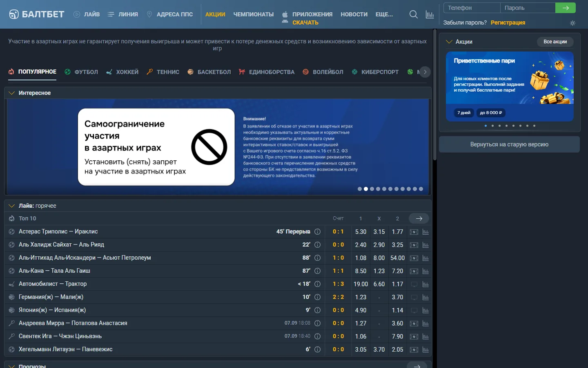This screenshot has height=368, width=588.
Task: Open info for Астерас Триполис – Ираклис match
Action: tap(317, 232)
